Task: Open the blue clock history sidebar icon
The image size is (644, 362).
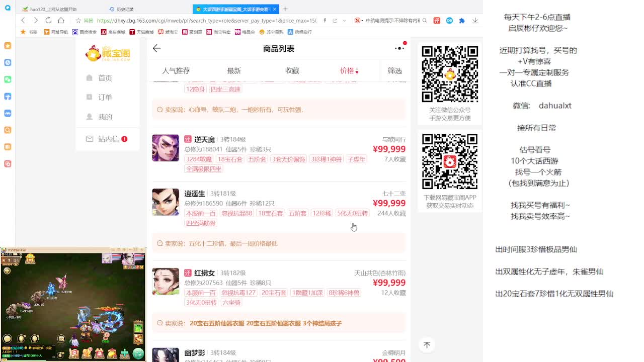Action: click(8, 62)
